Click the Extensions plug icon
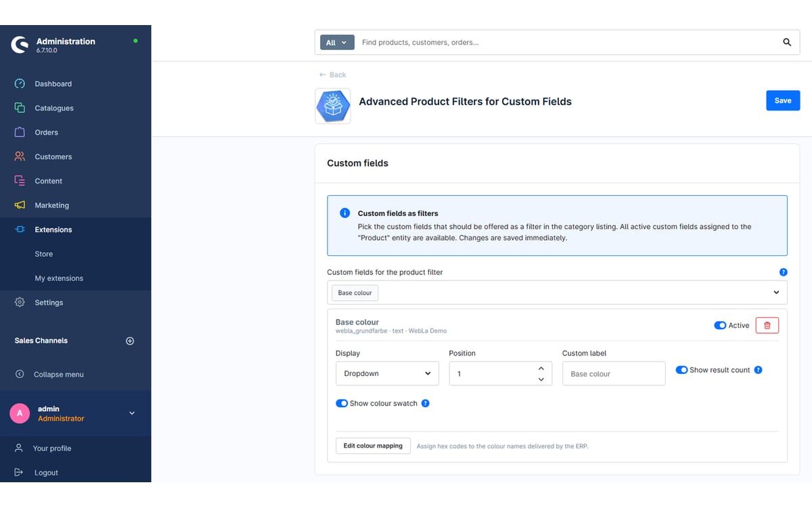Image resolution: width=812 pixels, height=508 pixels. click(20, 230)
